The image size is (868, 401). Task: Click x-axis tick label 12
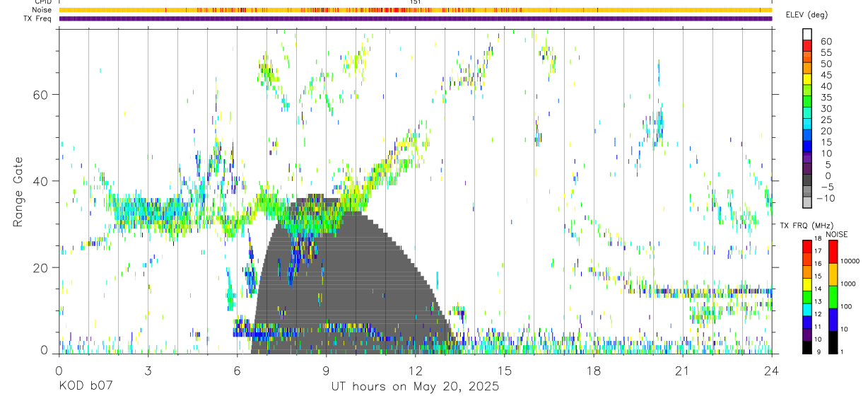tap(415, 371)
